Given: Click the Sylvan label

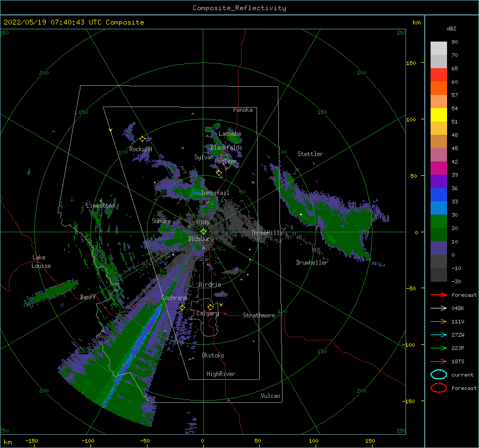Looking at the screenshot, I should pos(204,157).
